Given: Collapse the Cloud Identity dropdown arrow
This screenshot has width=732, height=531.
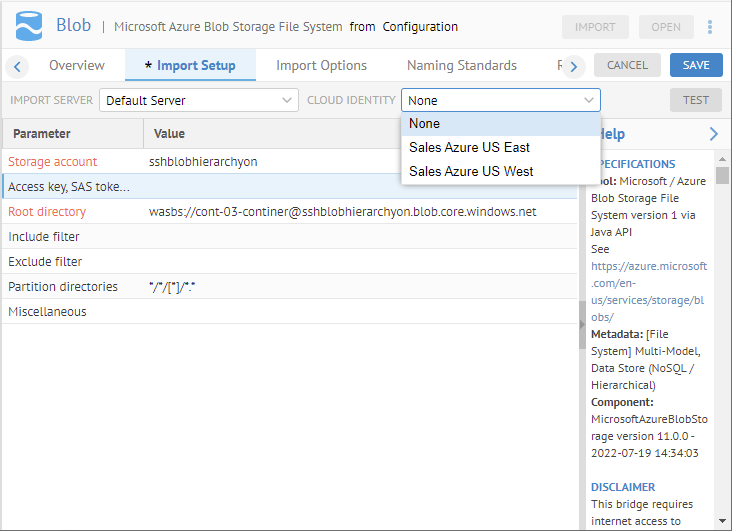Looking at the screenshot, I should 588,100.
